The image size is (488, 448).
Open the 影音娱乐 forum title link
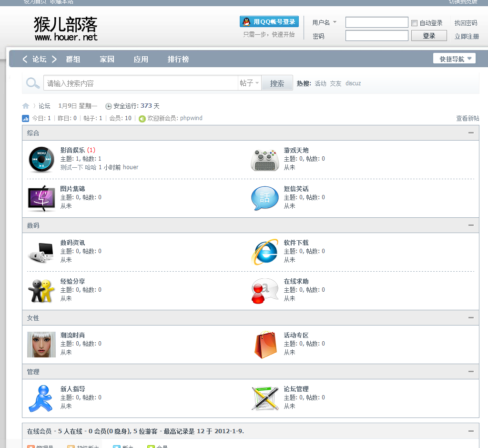(x=72, y=150)
